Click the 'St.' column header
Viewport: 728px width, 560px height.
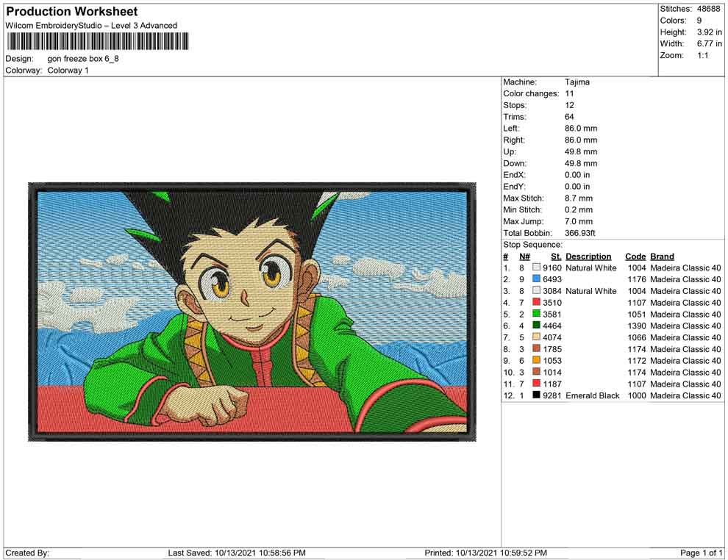point(556,256)
